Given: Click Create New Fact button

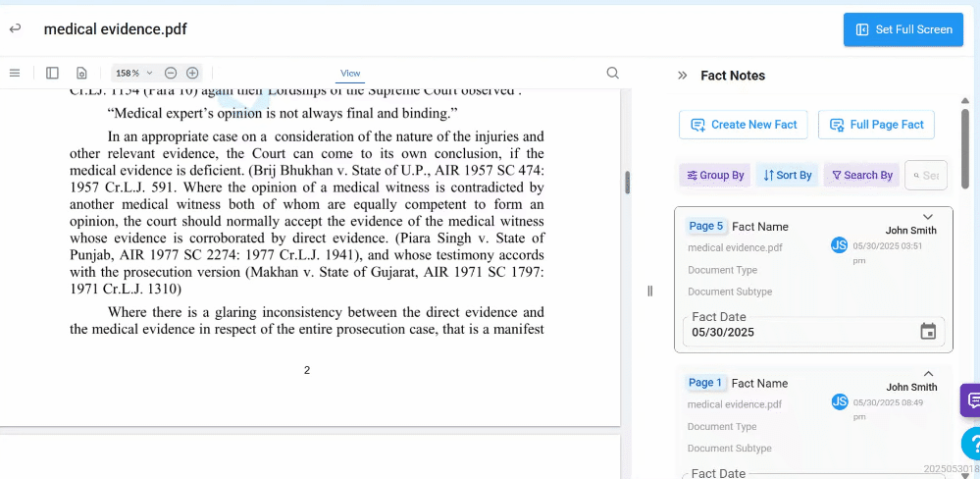Looking at the screenshot, I should 744,125.
